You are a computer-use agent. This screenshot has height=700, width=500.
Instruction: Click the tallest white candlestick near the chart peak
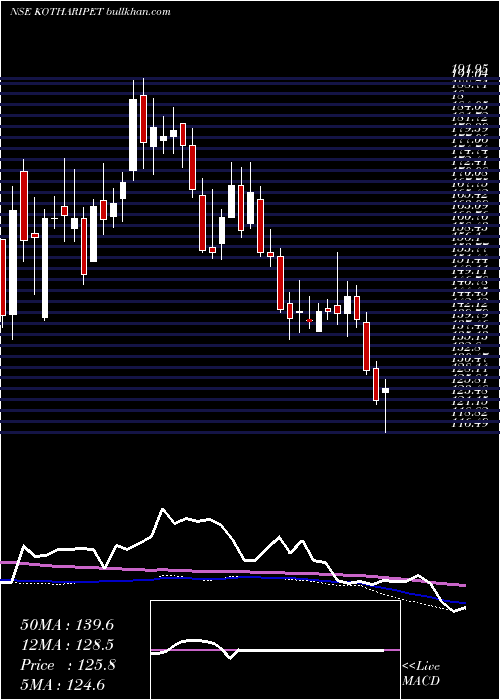point(133,130)
